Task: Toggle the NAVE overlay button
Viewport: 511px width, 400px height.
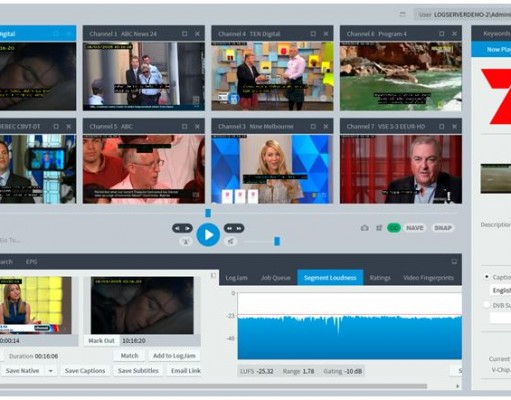Action: click(x=415, y=228)
